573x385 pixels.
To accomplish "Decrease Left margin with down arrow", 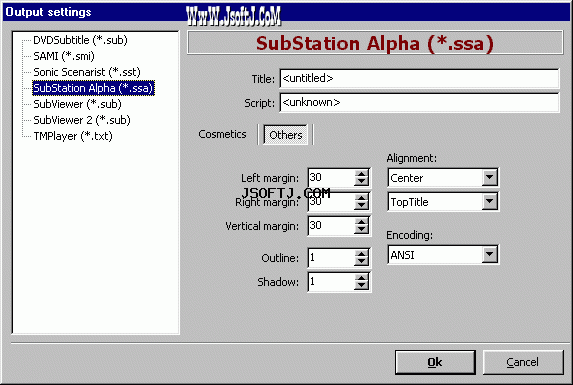I will point(361,182).
